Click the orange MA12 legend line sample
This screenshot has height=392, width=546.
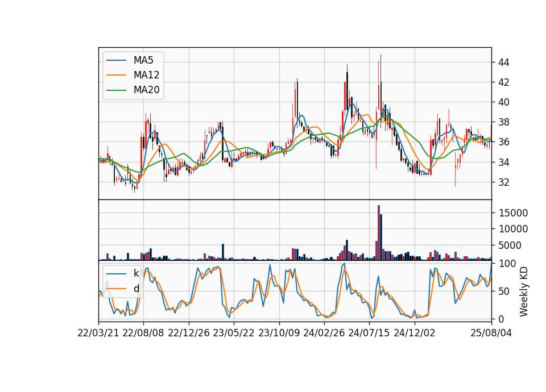pos(116,75)
